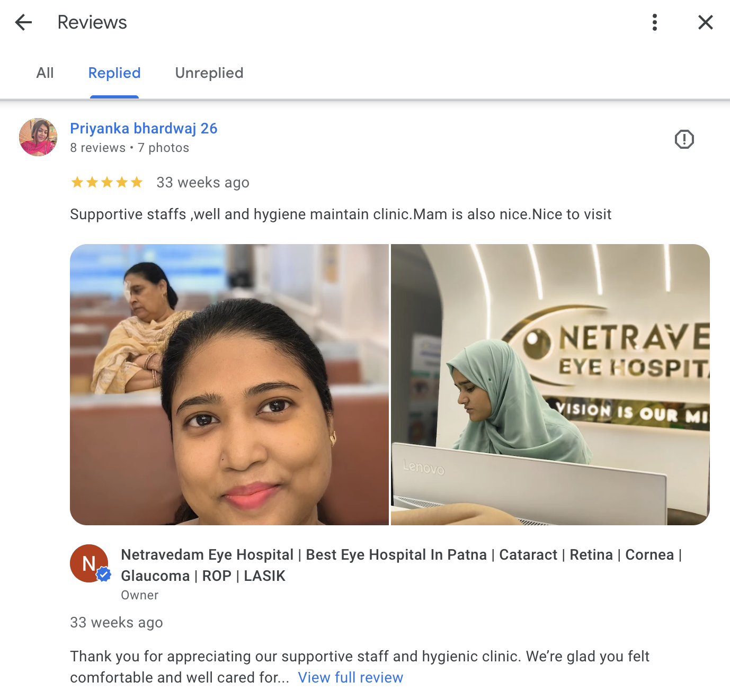This screenshot has width=730, height=700.
Task: Click the five-star rating
Action: click(107, 182)
